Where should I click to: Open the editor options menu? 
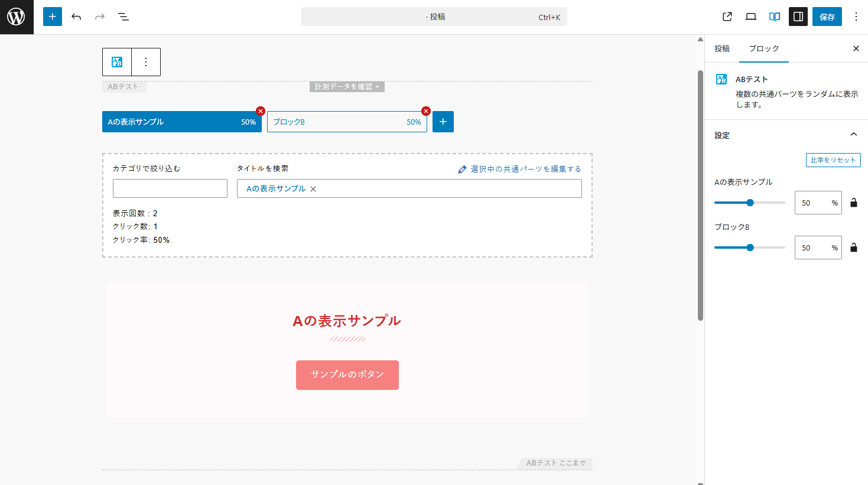click(856, 17)
